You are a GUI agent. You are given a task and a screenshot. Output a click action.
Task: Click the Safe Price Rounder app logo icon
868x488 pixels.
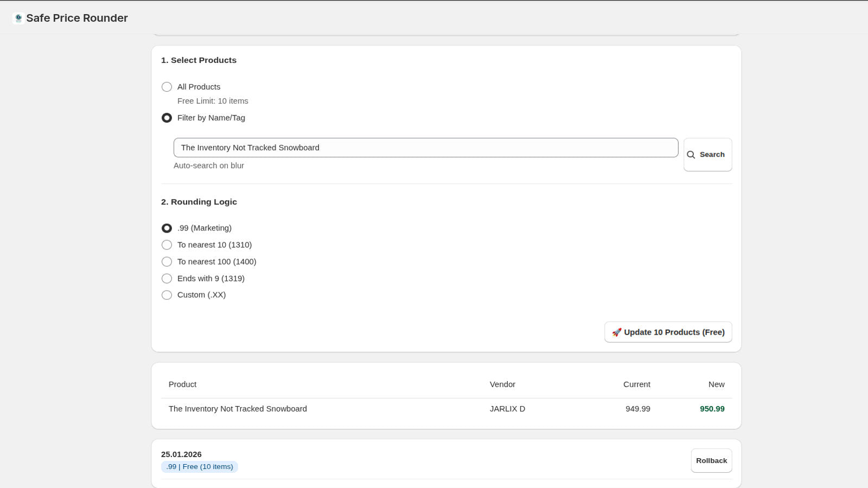click(x=18, y=17)
